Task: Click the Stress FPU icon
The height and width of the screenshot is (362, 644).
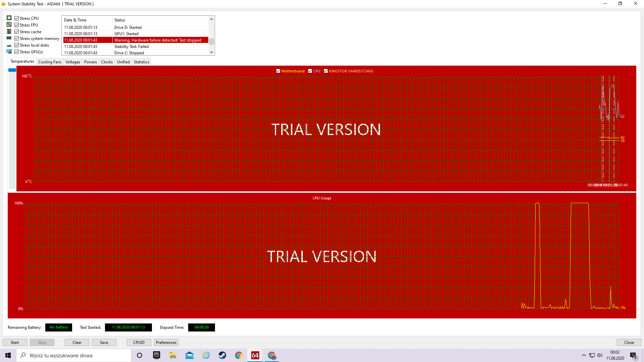Action: [x=9, y=25]
